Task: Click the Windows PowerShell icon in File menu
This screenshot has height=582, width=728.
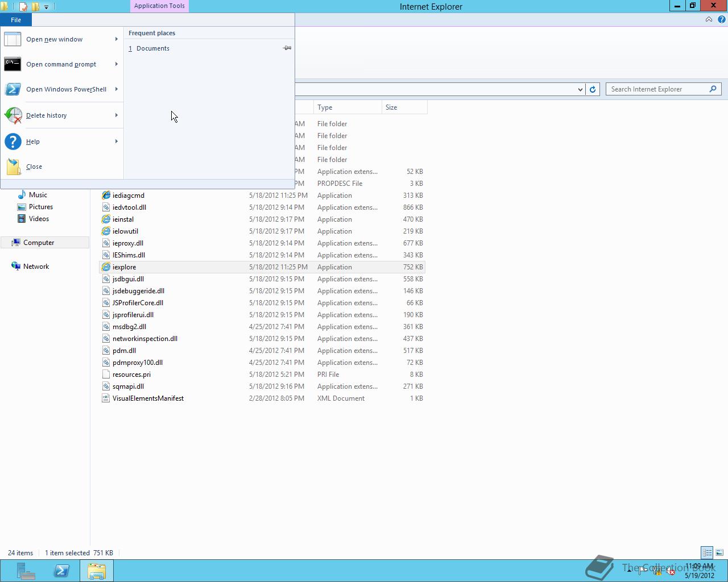Action: 13,89
